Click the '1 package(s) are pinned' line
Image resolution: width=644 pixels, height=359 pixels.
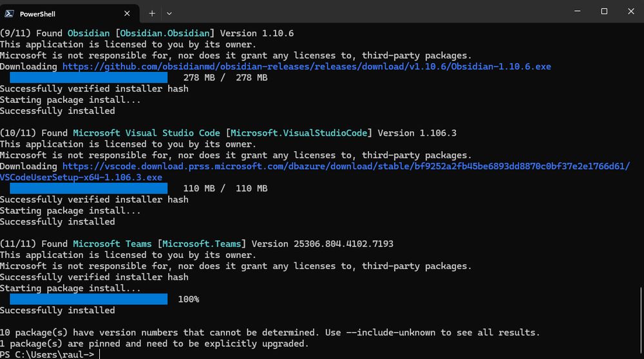click(x=155, y=344)
